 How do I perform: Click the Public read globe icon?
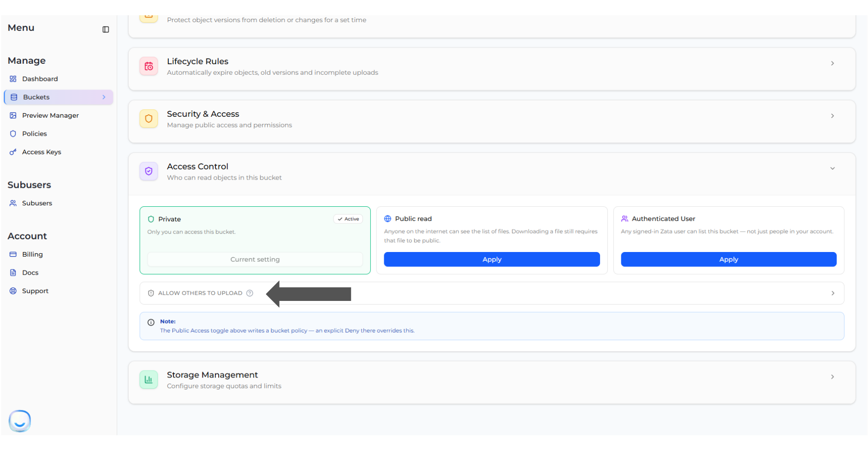pyautogui.click(x=388, y=219)
